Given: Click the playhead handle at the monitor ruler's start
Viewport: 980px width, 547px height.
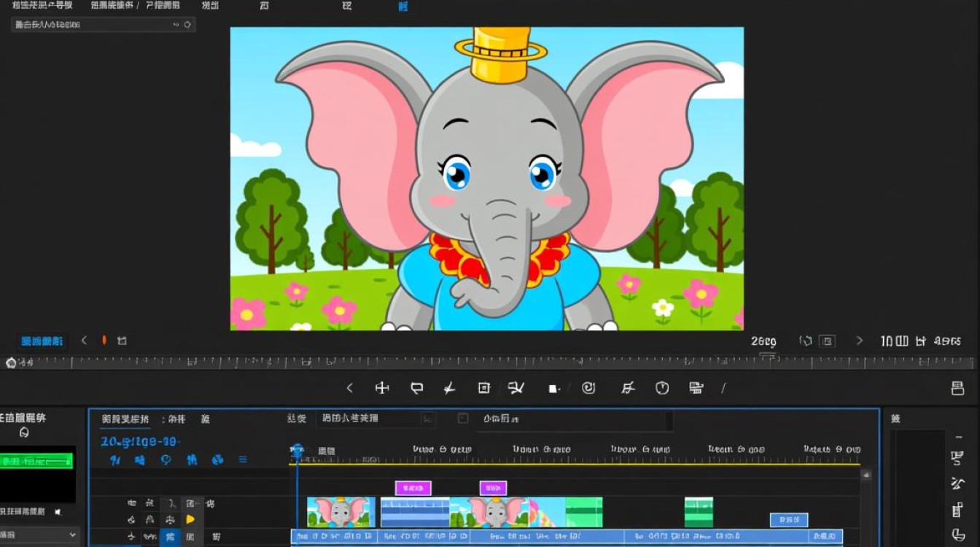Looking at the screenshot, I should click(x=11, y=362).
